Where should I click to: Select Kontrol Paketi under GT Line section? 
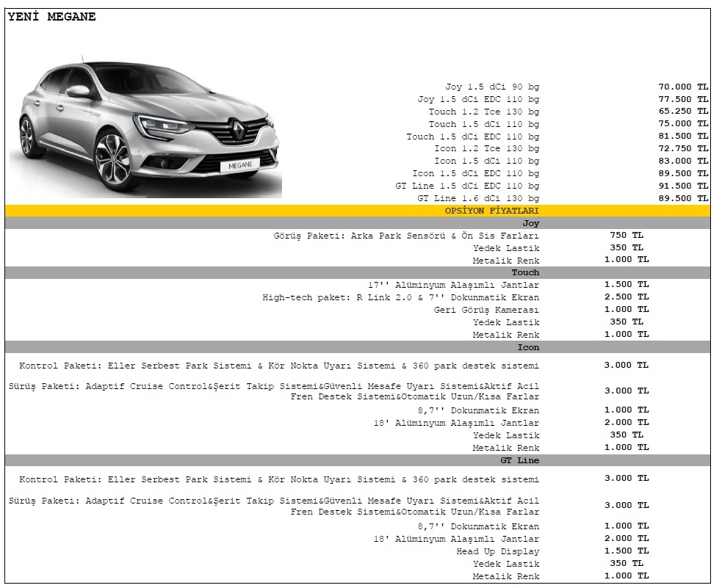279,480
